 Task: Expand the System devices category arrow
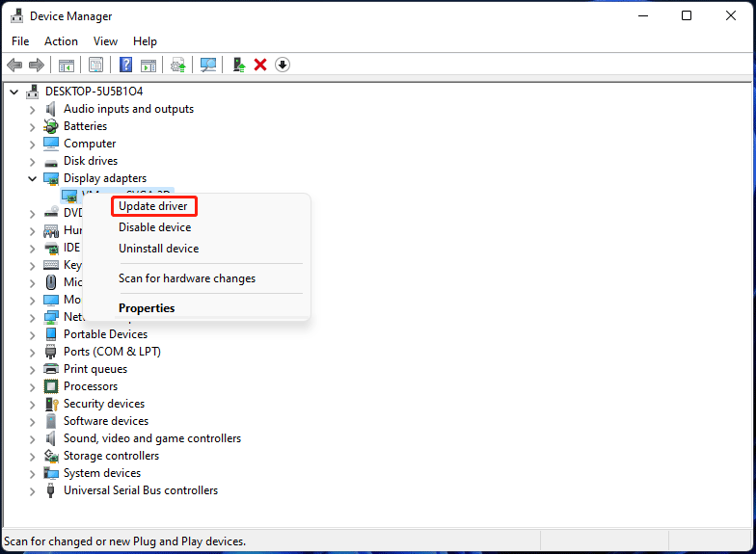pos(33,474)
